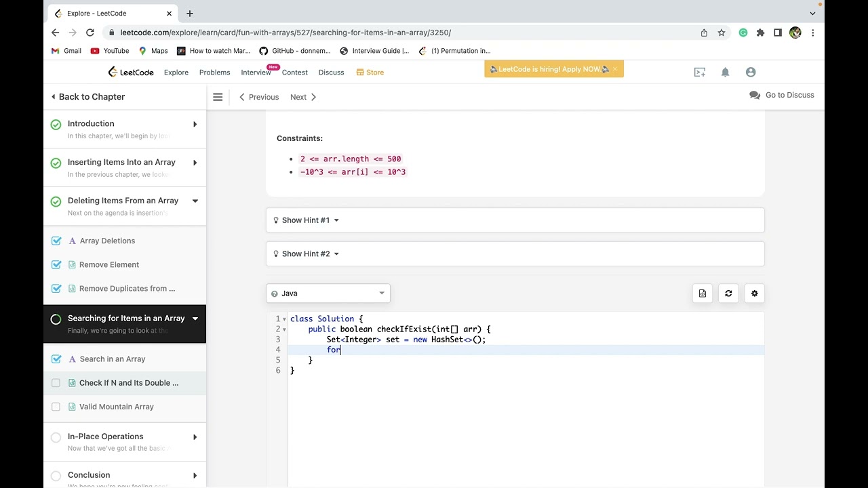Reset code with the refresh icon
The width and height of the screenshot is (868, 488).
point(728,293)
